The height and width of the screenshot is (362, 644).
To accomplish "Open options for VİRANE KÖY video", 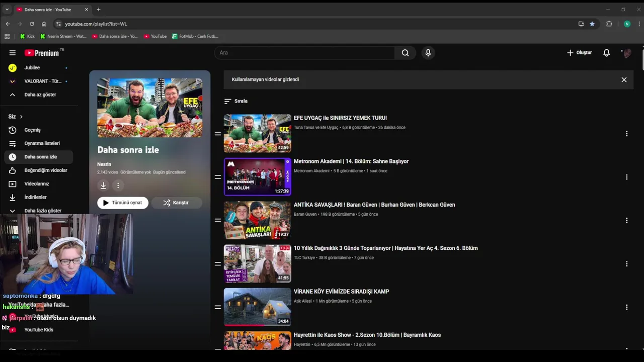I will [x=626, y=307].
